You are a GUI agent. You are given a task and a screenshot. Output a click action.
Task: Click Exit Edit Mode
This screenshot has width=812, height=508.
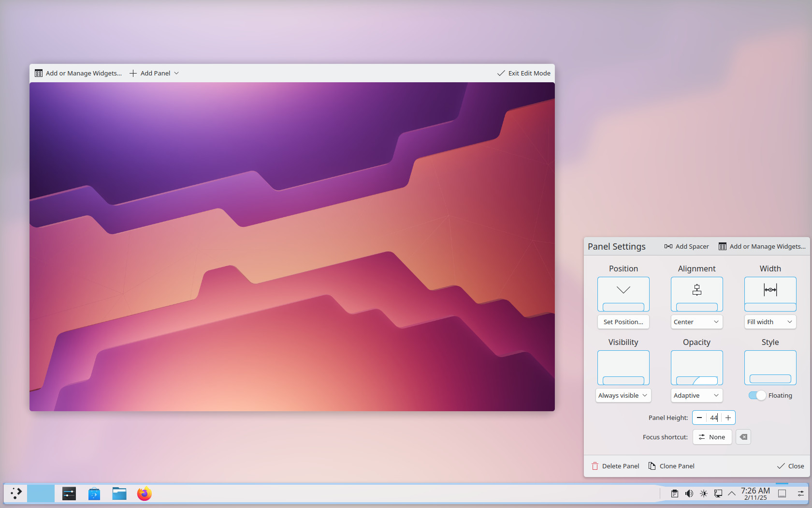(524, 73)
